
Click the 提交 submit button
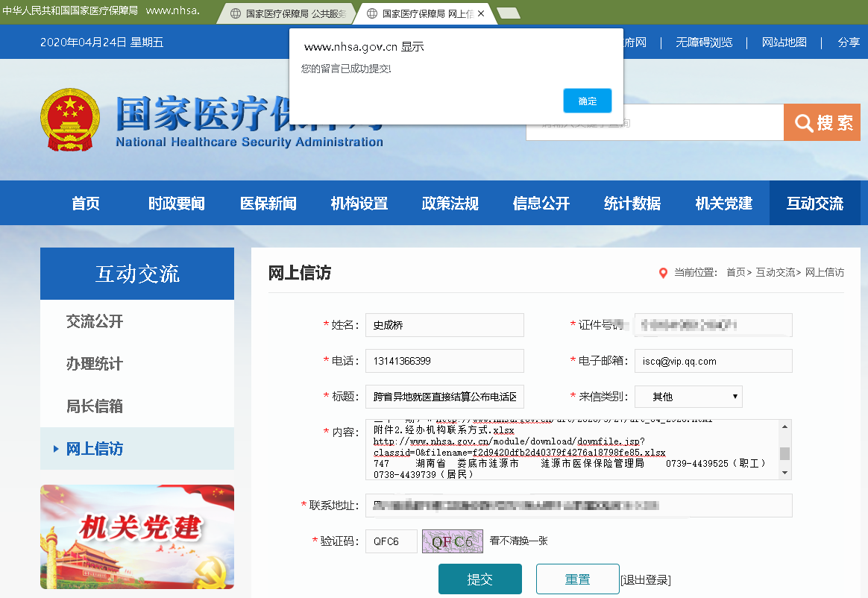(x=480, y=579)
